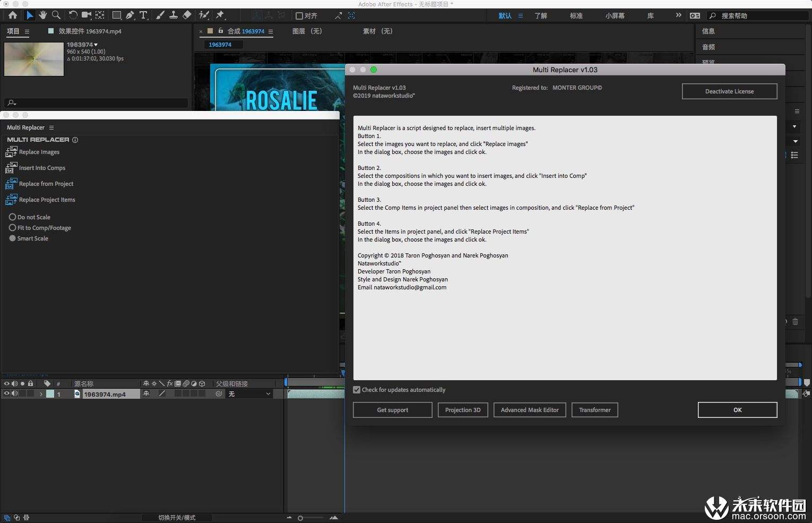Click the Home icon in the toolbar

click(x=13, y=15)
